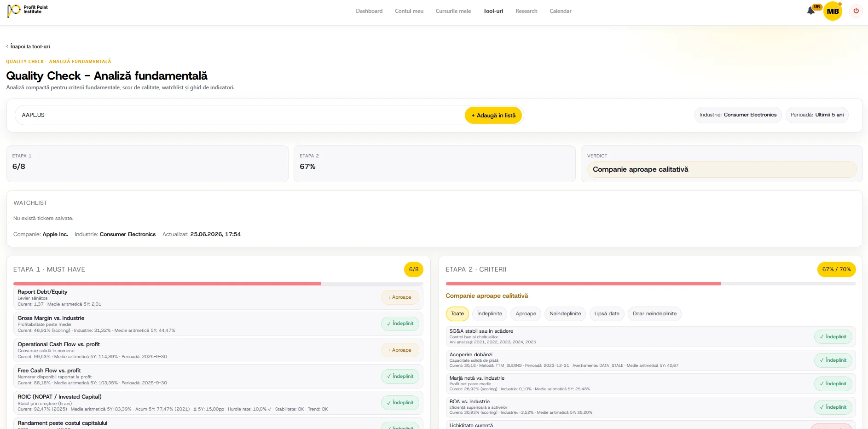
Task: Open Cursurile mele in navigation
Action: coord(453,11)
